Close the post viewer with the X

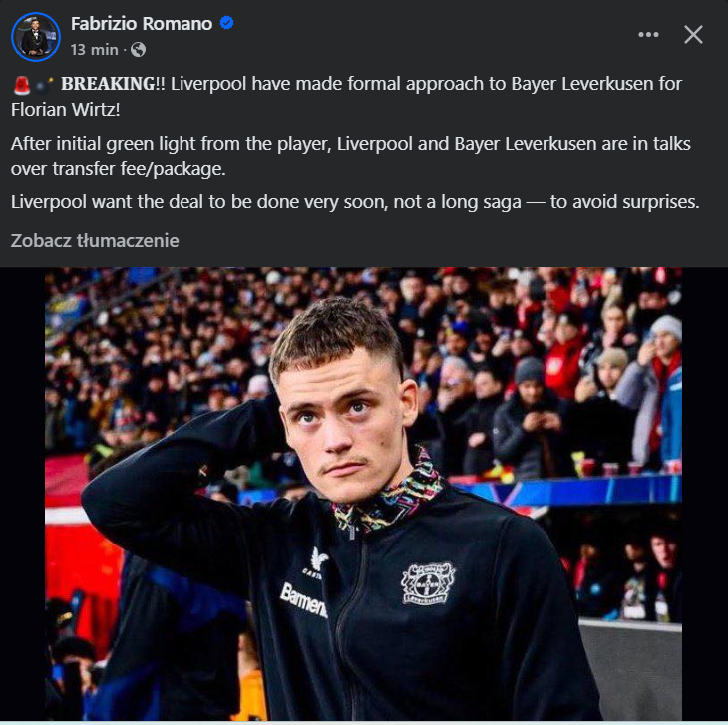point(693,34)
